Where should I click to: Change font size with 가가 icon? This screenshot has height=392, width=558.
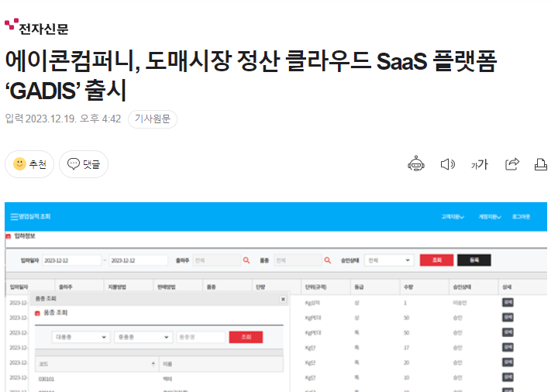tap(479, 164)
